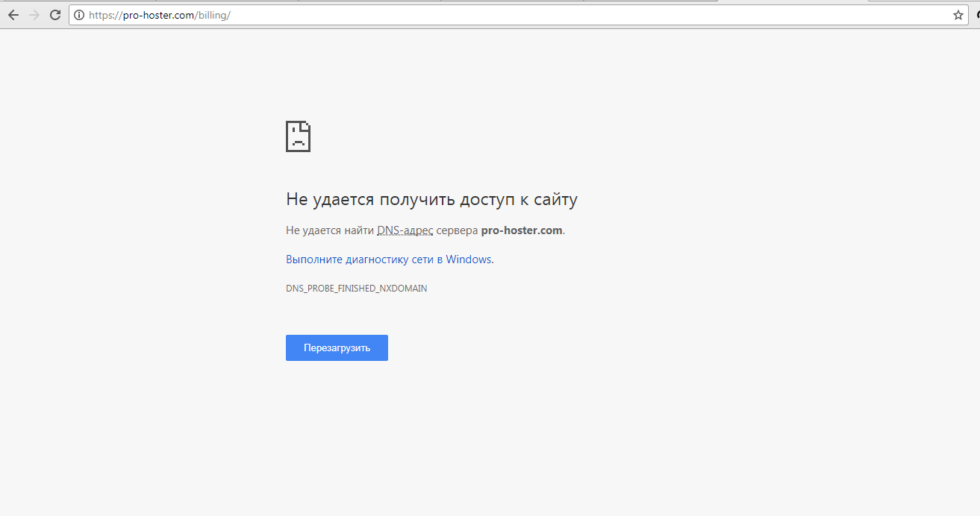Click the heading Не удается получить доступ к сайту
This screenshot has width=980, height=516.
pos(431,199)
